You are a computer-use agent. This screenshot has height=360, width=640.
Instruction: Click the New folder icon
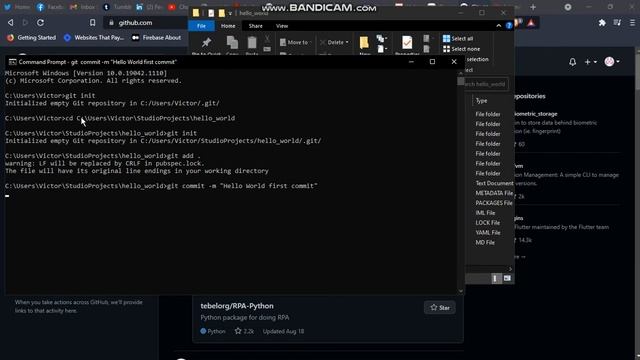364,42
